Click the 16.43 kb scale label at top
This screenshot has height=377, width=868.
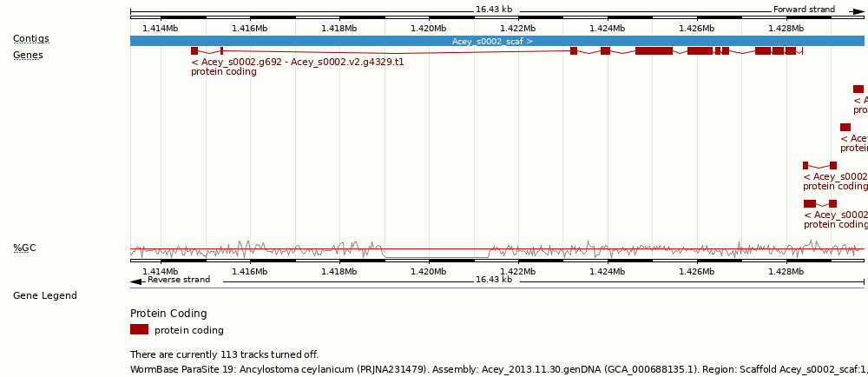(x=494, y=10)
